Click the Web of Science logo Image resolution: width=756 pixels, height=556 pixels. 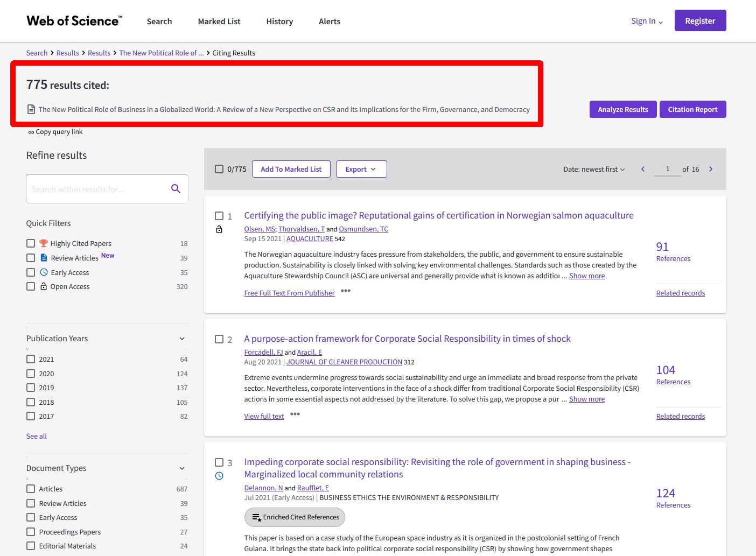pyautogui.click(x=74, y=21)
